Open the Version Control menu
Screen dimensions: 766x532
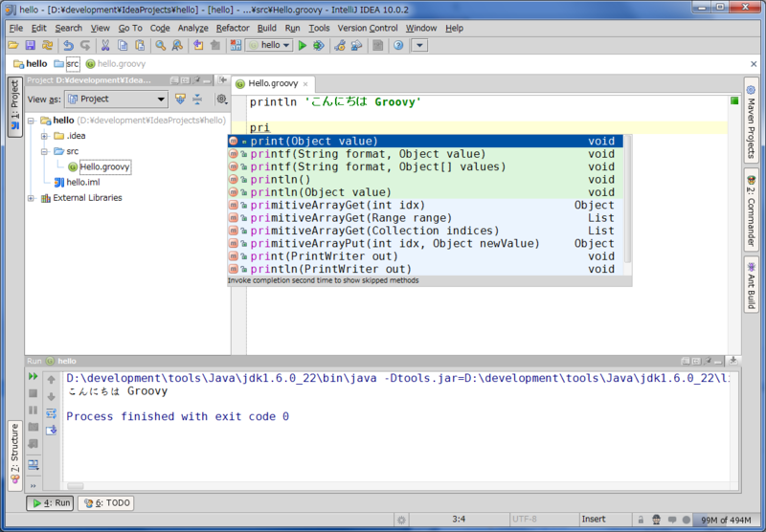coord(368,29)
